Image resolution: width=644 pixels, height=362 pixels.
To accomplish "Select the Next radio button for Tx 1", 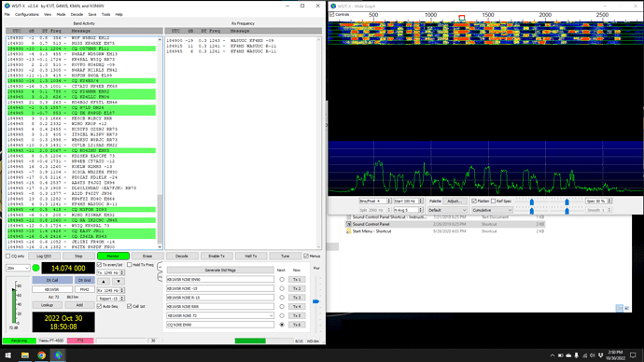I will coord(282,280).
